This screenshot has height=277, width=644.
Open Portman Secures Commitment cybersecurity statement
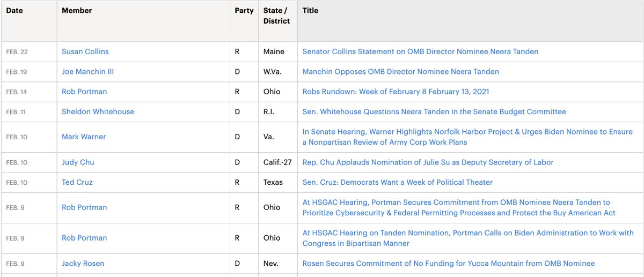(x=459, y=207)
